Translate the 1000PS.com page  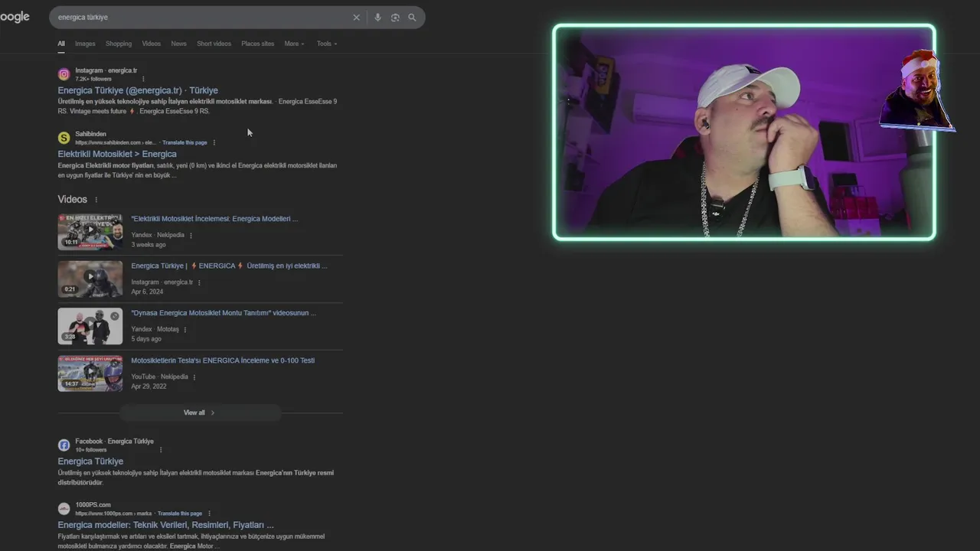180,514
